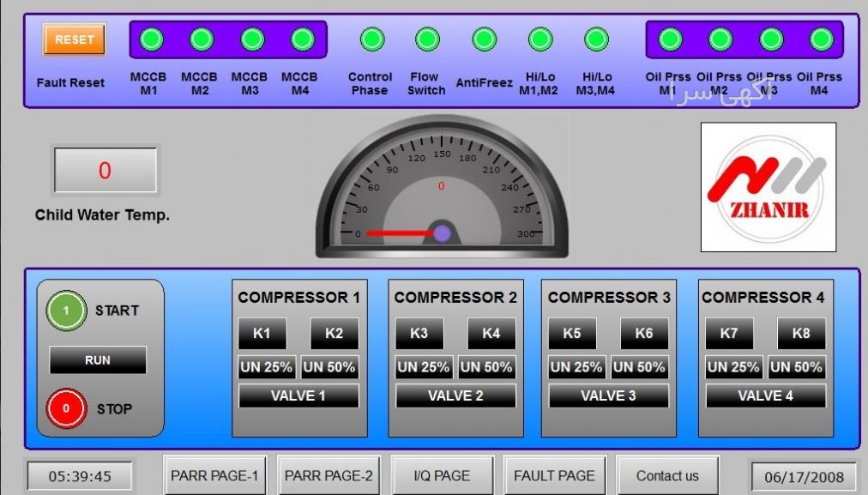
Task: Click the AntiFreez indicator light
Action: click(x=485, y=39)
